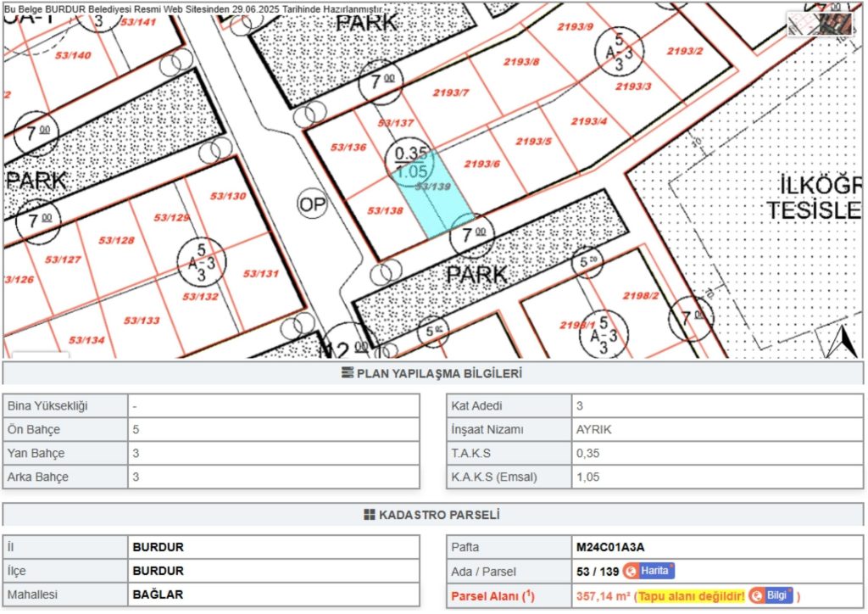Click the OP marker on the road
This screenshot has height=614, width=868.
click(311, 204)
